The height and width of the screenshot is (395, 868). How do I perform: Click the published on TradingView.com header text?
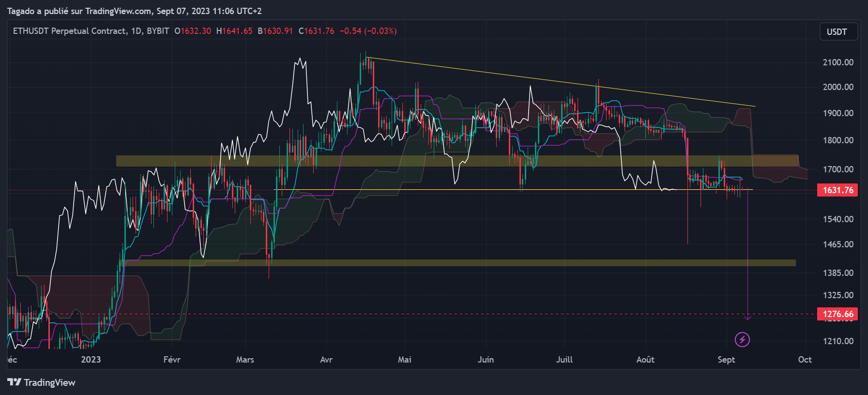click(x=135, y=11)
